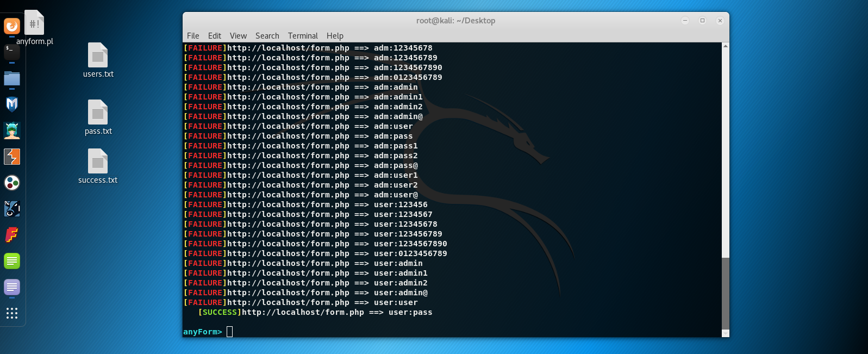The height and width of the screenshot is (354, 868).
Task: Open the Search menu in terminal
Action: point(267,36)
